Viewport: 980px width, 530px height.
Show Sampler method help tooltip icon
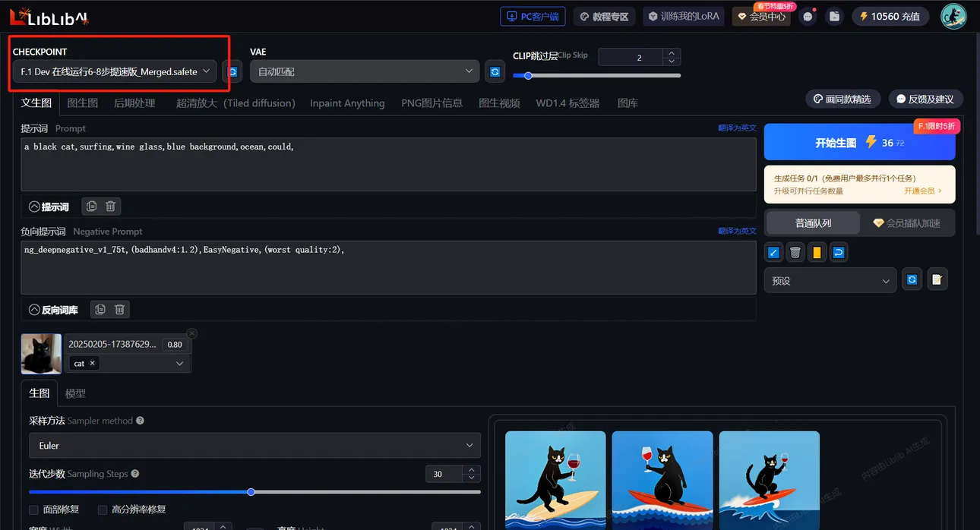click(x=140, y=421)
